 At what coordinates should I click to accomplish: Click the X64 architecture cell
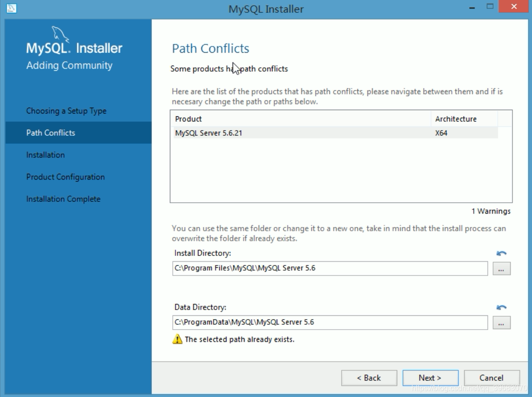click(441, 133)
